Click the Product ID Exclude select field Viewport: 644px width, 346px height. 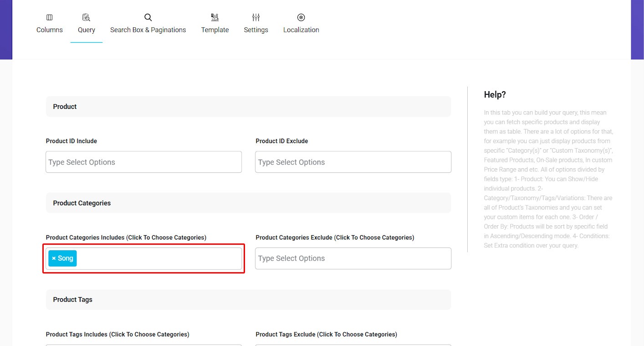(x=353, y=162)
